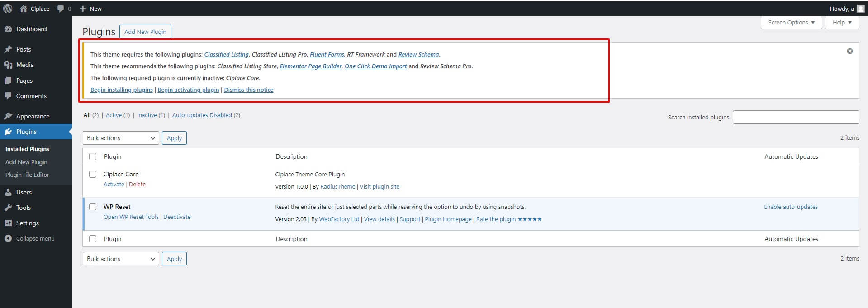Enable auto-updates for WP Reset
868x308 pixels.
(x=791, y=207)
